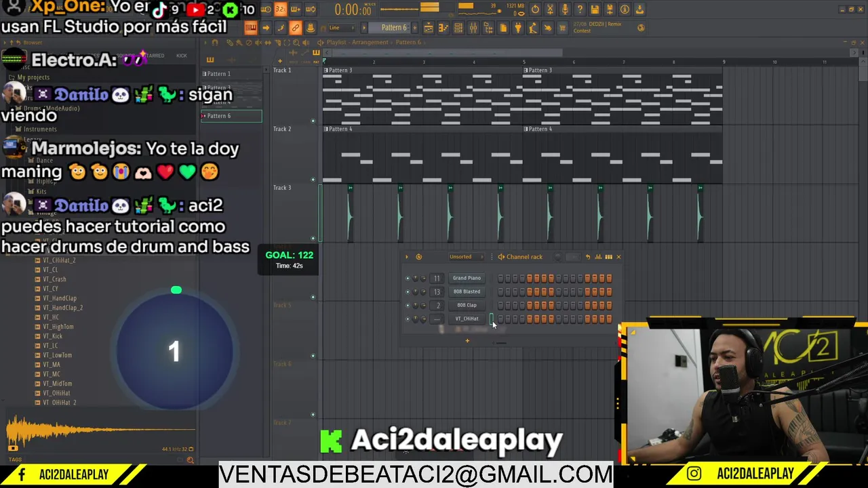Open the Playlist view icon
Viewport: 868px width, 488px height.
coord(429,28)
